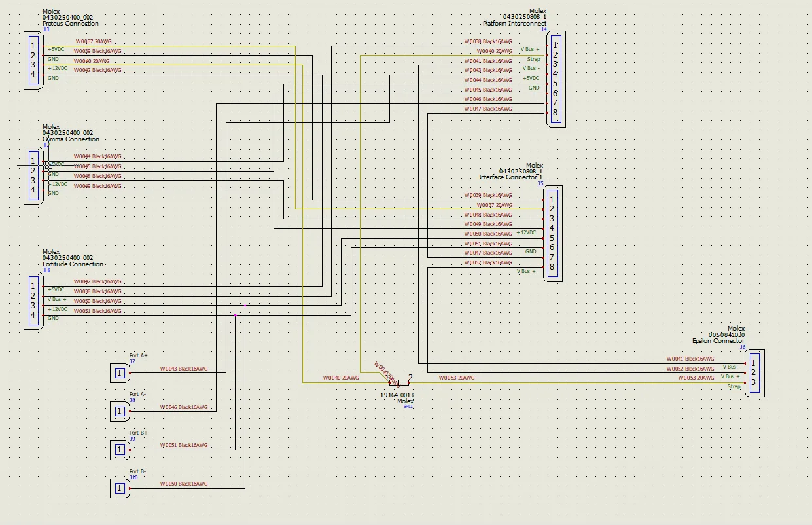Select W0043 Black16AWG label at Platform Interconnect
Viewport: 812px width, 525px height.
point(488,70)
